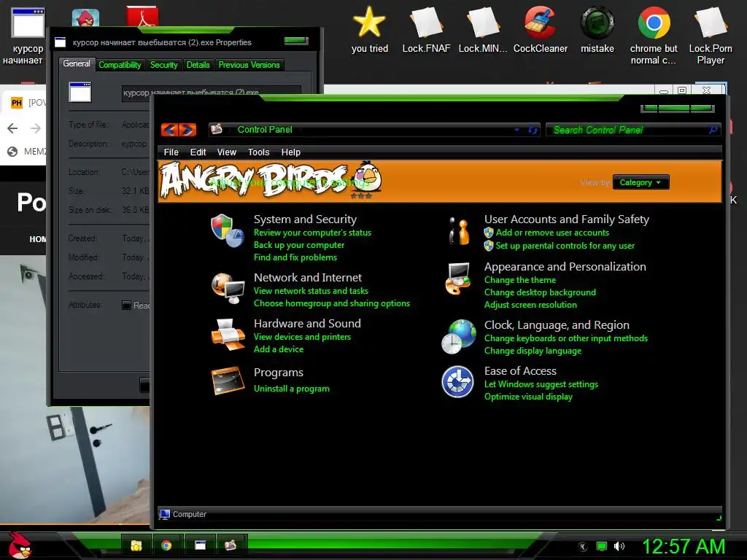Click the Angry Birds start button

tap(20, 545)
